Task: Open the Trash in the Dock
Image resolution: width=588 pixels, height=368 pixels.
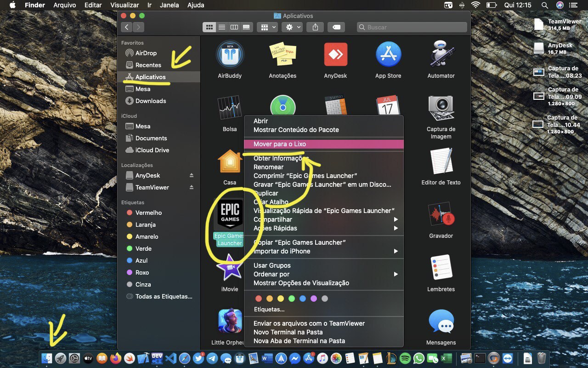Action: [542, 358]
